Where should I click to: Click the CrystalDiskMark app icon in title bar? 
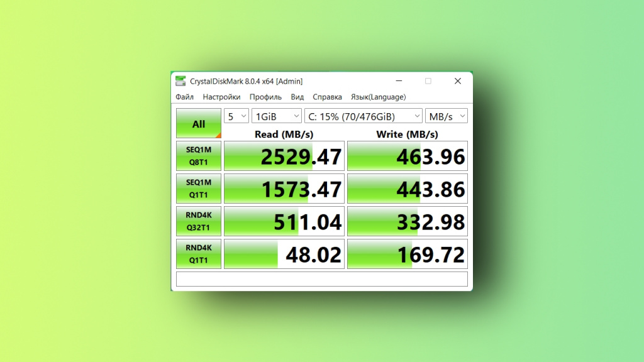(x=180, y=81)
